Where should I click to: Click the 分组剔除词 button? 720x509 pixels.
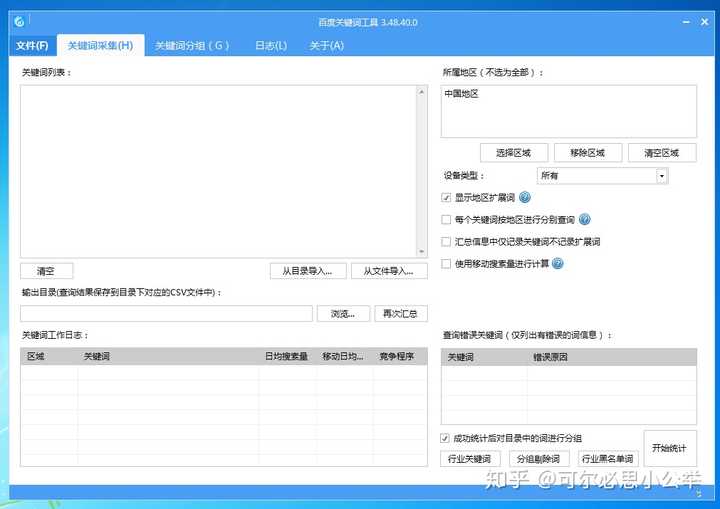coord(539,459)
